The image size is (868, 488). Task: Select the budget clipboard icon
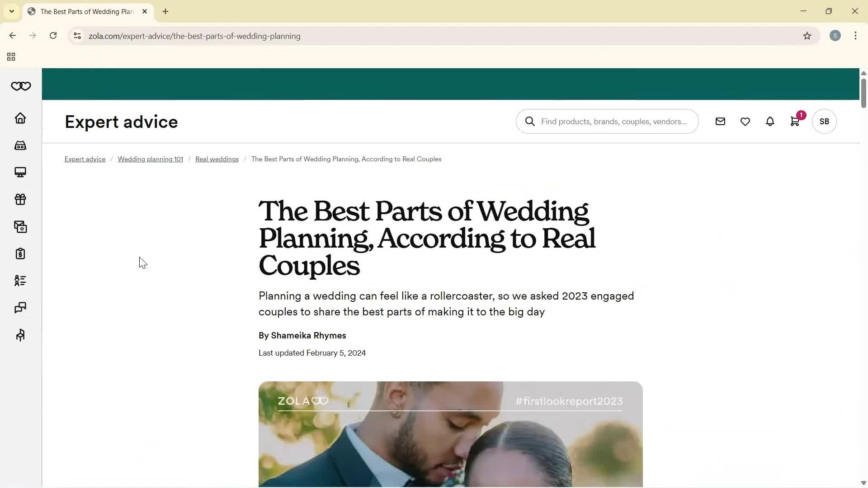20,253
